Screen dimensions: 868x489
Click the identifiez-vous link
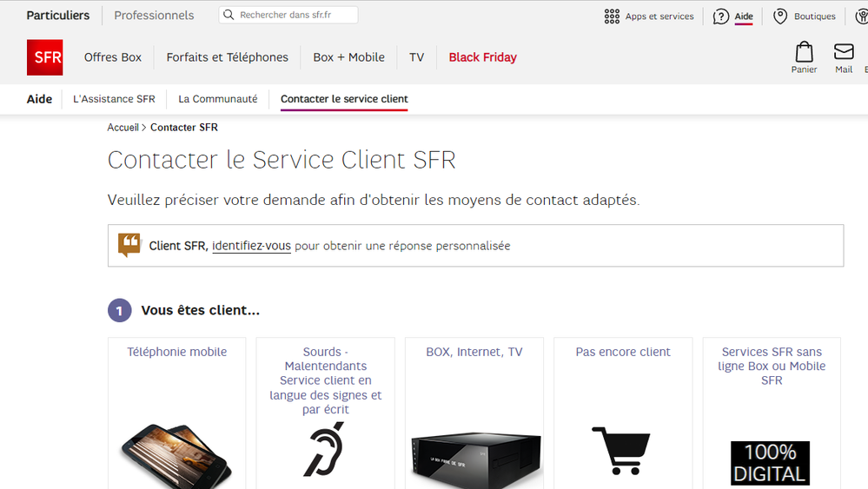[251, 246]
